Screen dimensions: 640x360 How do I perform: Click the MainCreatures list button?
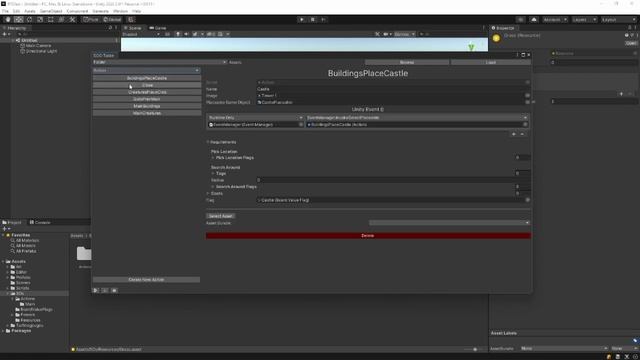(147, 113)
